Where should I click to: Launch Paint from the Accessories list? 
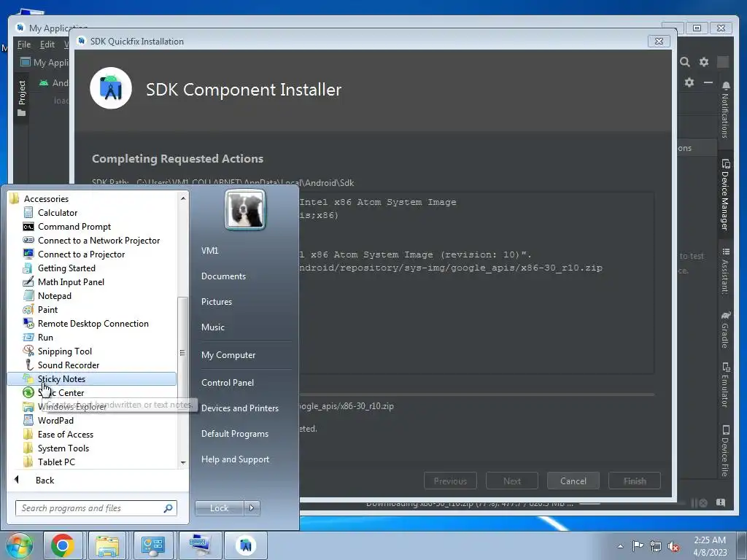click(x=47, y=309)
